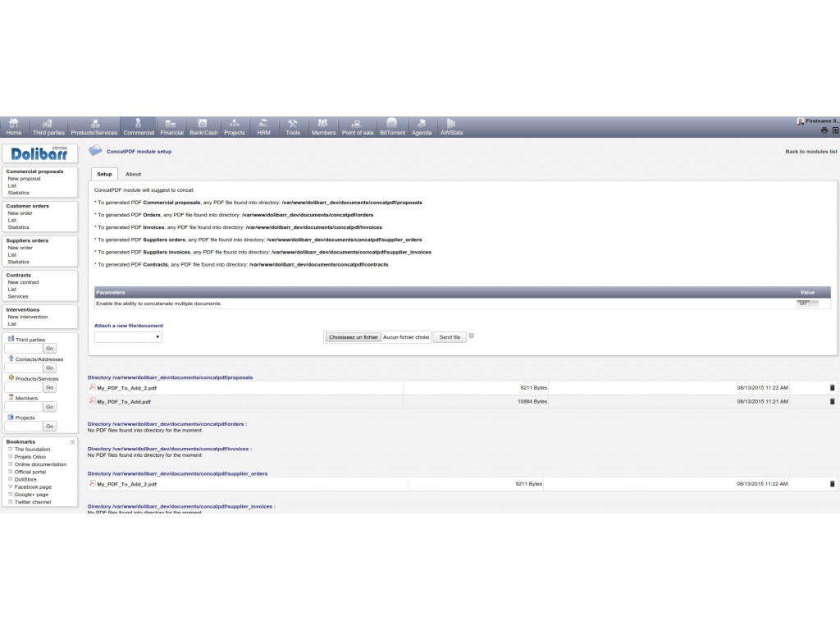
Task: Open New order under Customer orders
Action: click(21, 213)
